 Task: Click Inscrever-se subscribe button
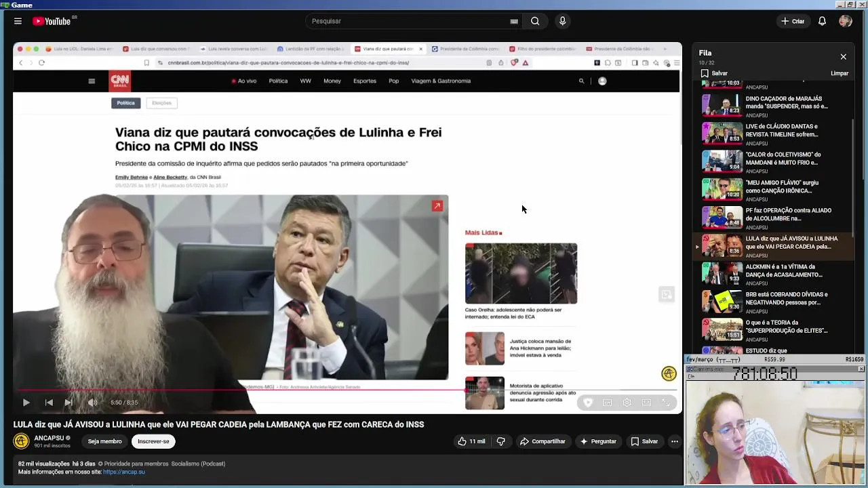coord(153,441)
